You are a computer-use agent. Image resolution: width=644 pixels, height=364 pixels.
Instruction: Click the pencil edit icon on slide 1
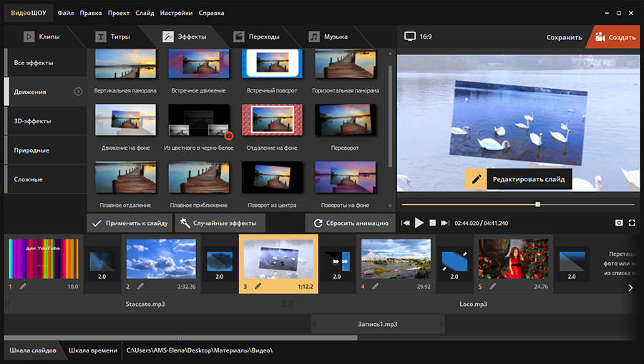23,286
